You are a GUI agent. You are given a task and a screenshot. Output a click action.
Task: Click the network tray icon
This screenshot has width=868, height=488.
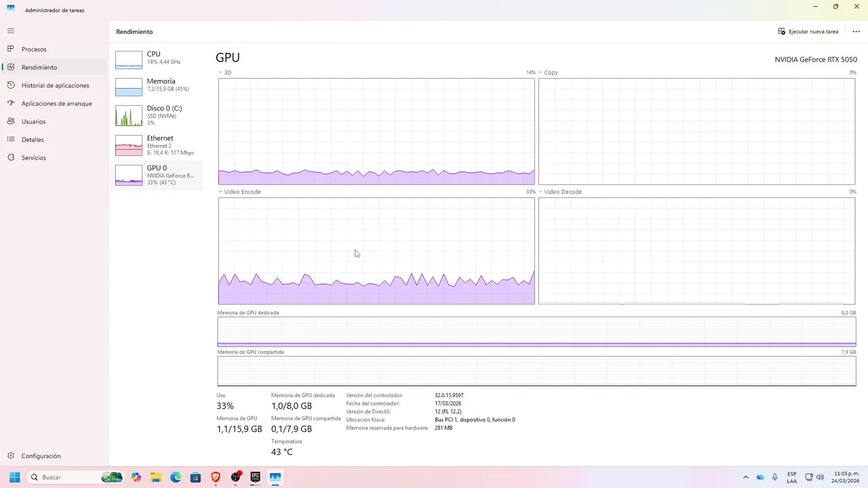[809, 477]
